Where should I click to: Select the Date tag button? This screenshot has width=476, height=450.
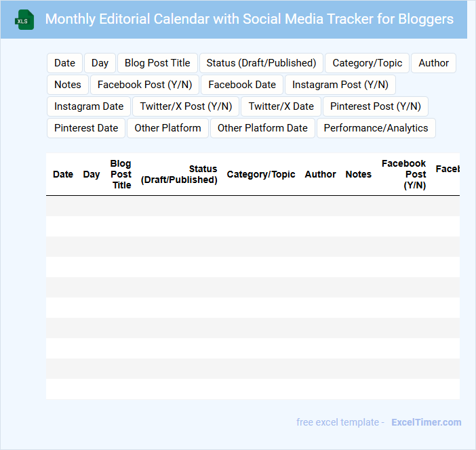tap(64, 63)
